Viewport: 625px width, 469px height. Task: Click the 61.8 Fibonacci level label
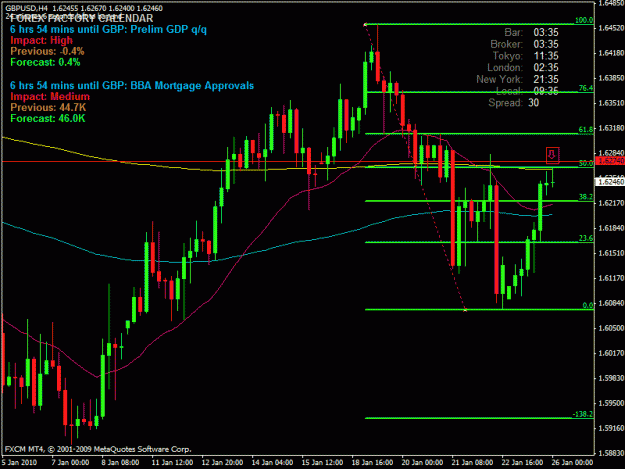click(x=586, y=130)
